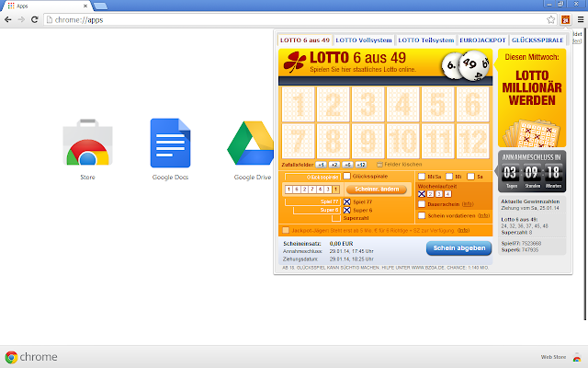Select the Apps browser tab
588x368 pixels.
coord(47,6)
